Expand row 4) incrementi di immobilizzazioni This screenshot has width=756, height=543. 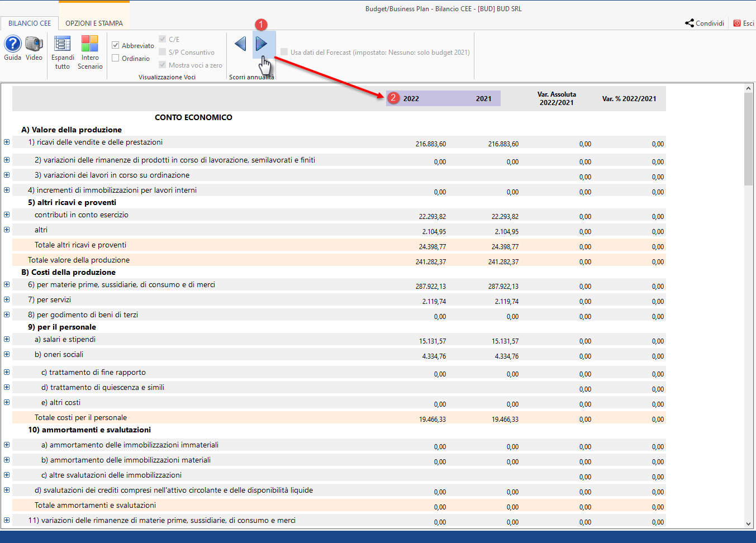coord(7,190)
